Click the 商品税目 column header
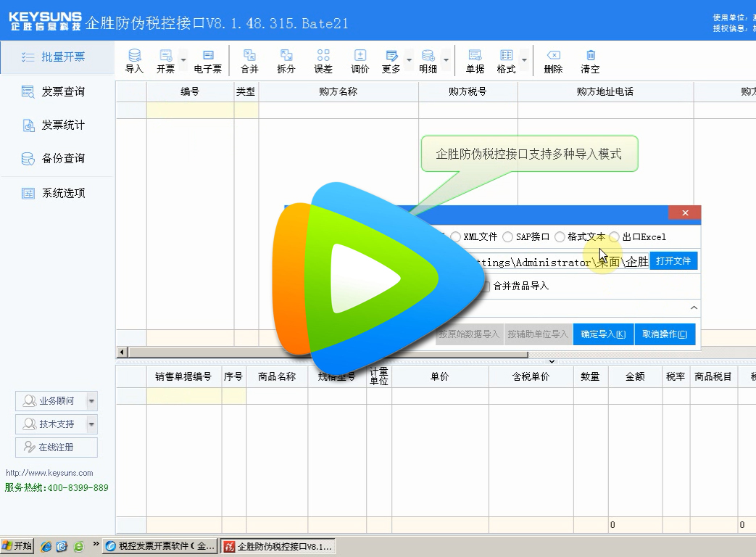Viewport: 756px width, 557px height. [713, 376]
